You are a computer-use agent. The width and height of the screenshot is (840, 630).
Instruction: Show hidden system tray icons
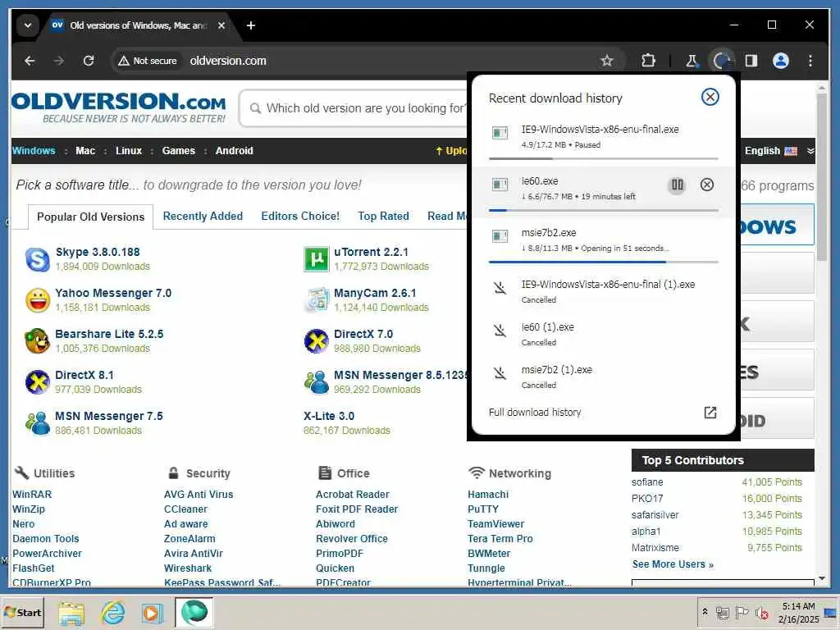705,611
